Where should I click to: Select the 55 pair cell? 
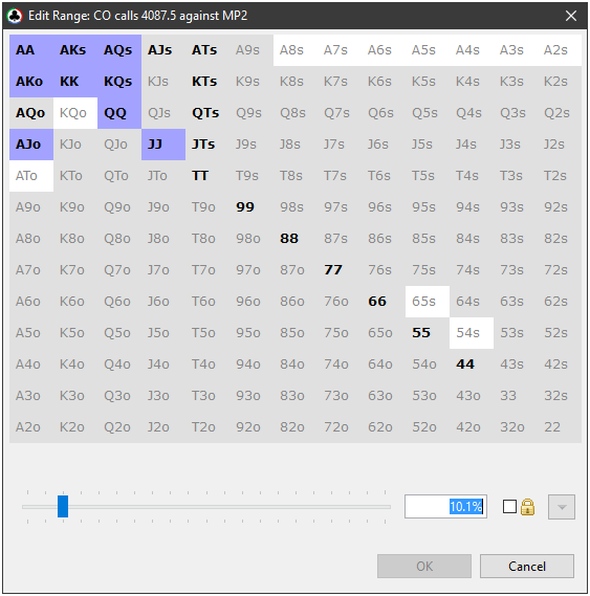tap(427, 333)
